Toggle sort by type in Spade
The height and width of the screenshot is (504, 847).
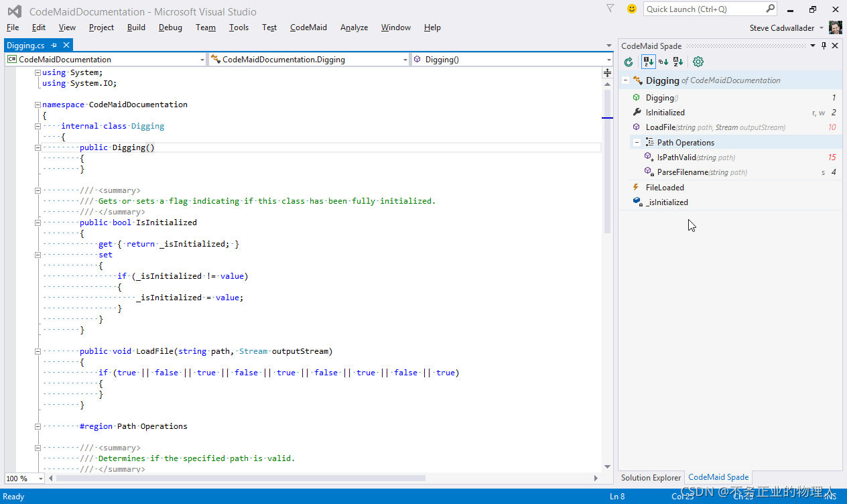tap(663, 62)
